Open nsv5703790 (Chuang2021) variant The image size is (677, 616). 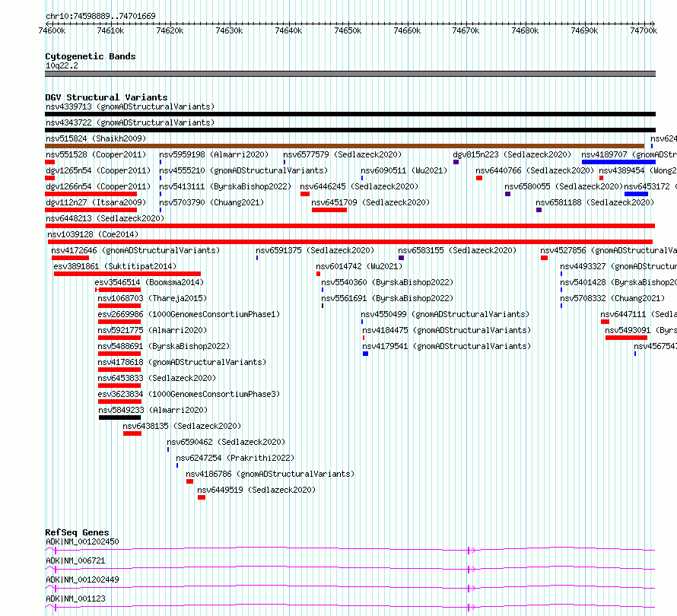click(x=211, y=202)
